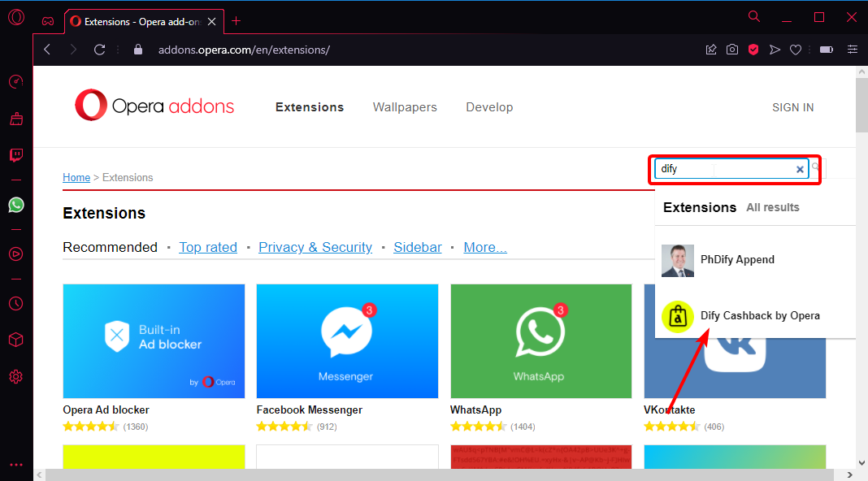868x481 pixels.
Task: Click SIGN IN link
Action: tap(792, 107)
